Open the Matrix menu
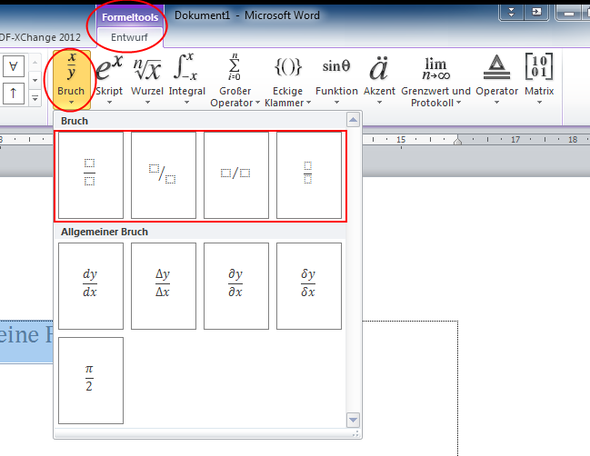590x456 pixels. coord(539,79)
